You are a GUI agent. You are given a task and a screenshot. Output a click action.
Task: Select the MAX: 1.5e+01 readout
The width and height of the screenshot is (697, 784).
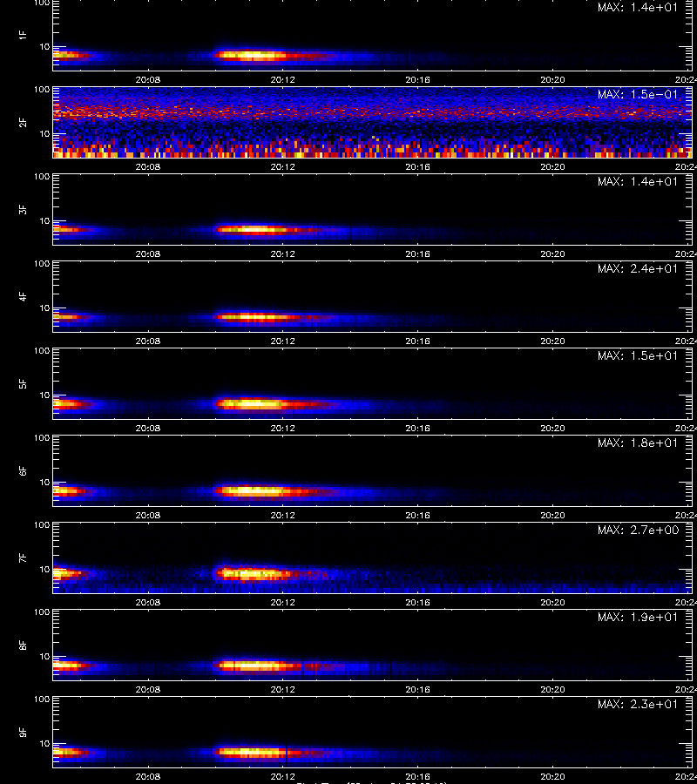coord(638,355)
